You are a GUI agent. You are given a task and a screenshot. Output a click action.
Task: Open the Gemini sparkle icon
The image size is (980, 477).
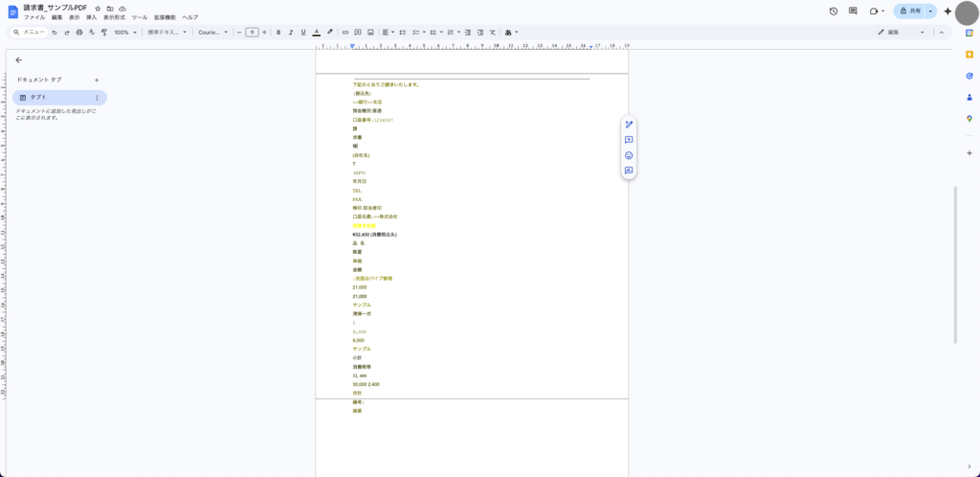coord(947,11)
